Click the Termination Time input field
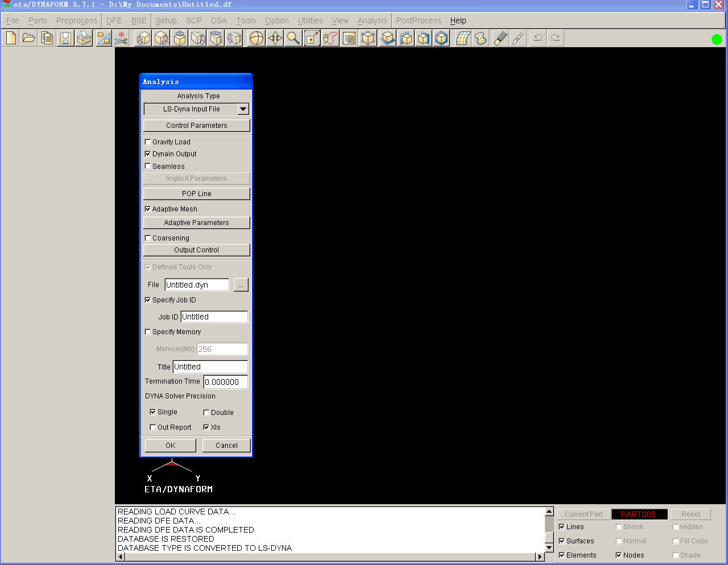 click(x=225, y=382)
